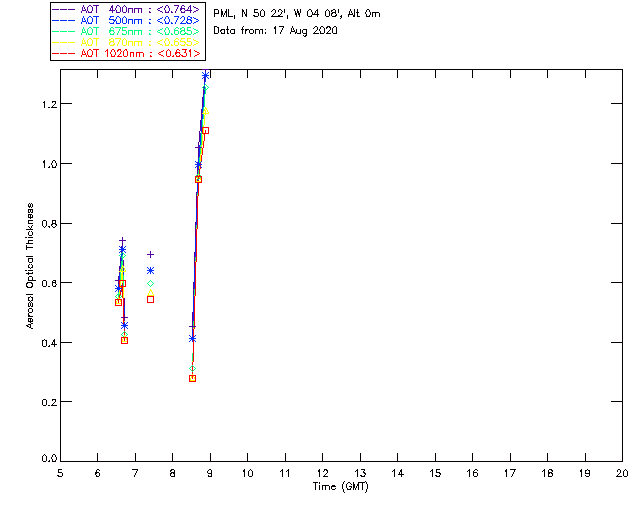Click the y-axis tick label 0.4
The image size is (640, 512).
point(49,343)
